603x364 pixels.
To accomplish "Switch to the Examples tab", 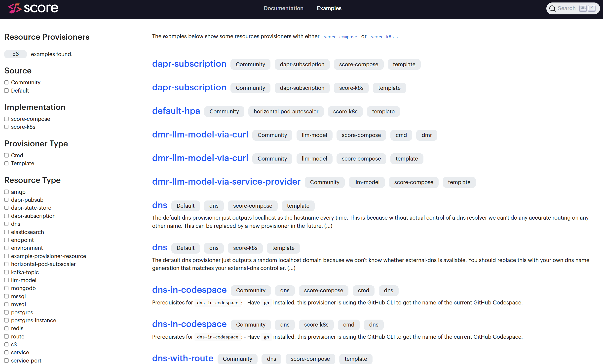I will pos(329,8).
